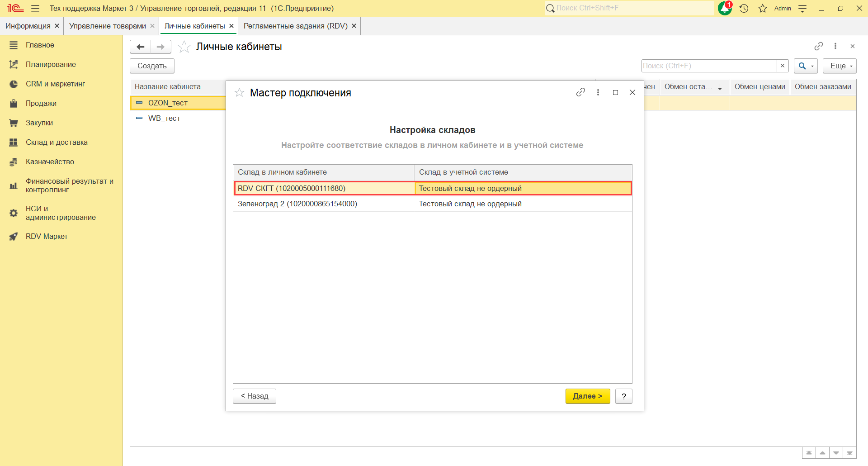The image size is (868, 466).
Task: Open the main menu hamburger icon
Action: click(x=35, y=9)
